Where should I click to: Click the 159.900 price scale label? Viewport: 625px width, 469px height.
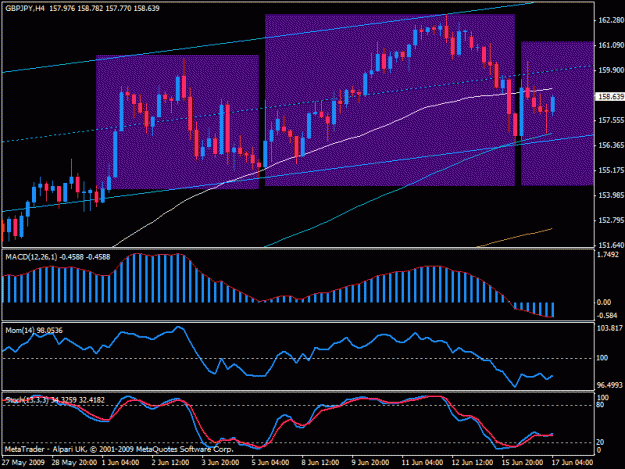point(611,70)
